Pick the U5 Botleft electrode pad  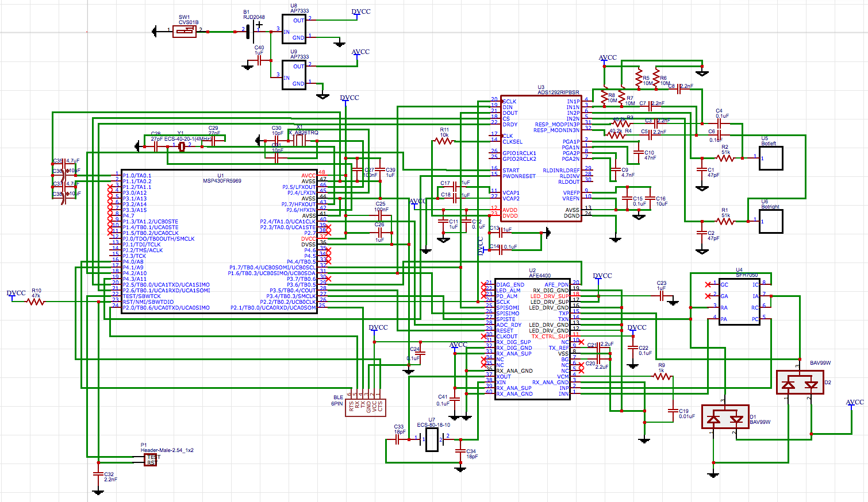point(771,158)
